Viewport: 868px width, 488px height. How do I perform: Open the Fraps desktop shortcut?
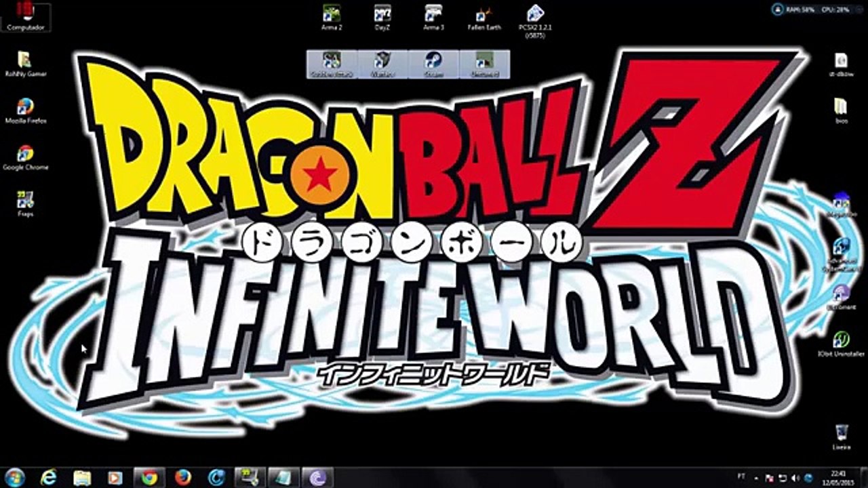(x=25, y=204)
